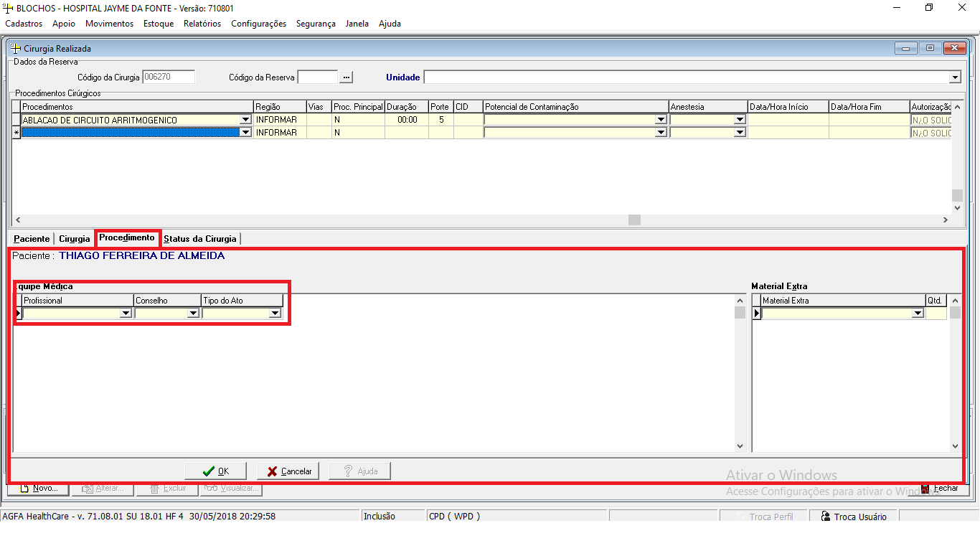The height and width of the screenshot is (551, 980).
Task: Open the Janela menu
Action: click(x=357, y=24)
